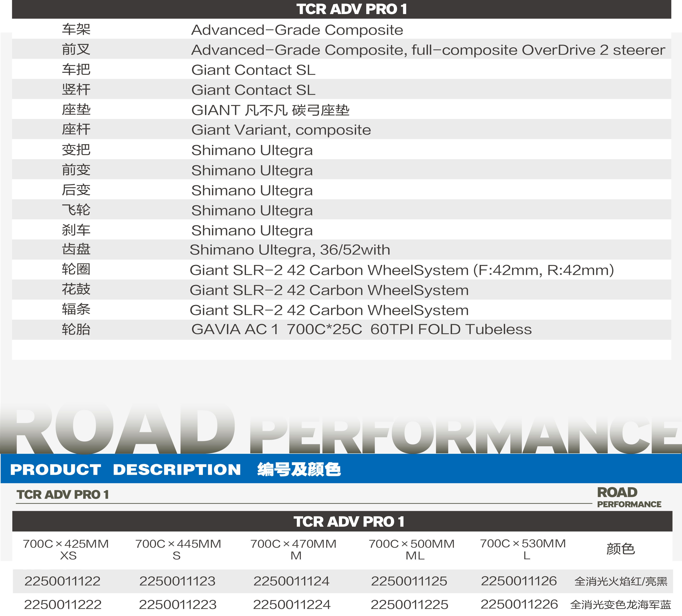The height and width of the screenshot is (616, 682).
Task: Select the OverDrive 2 steerer fork description
Action: tap(428, 50)
